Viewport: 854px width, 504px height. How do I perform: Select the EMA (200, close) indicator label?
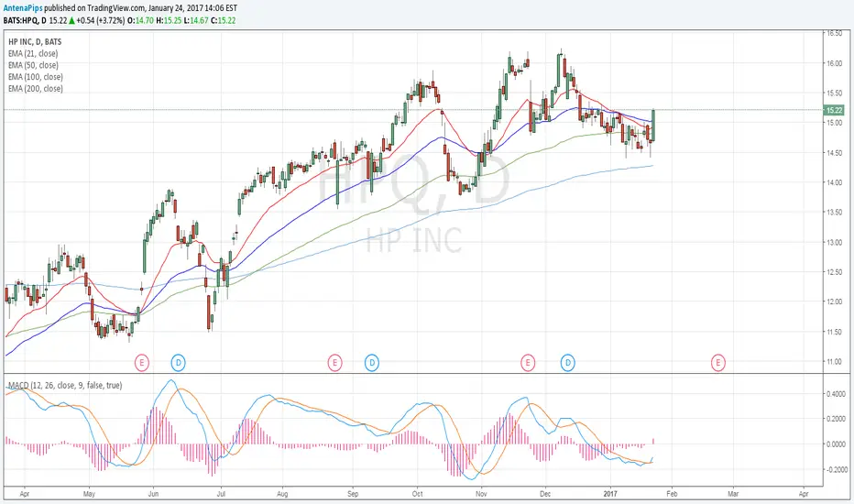(36, 89)
